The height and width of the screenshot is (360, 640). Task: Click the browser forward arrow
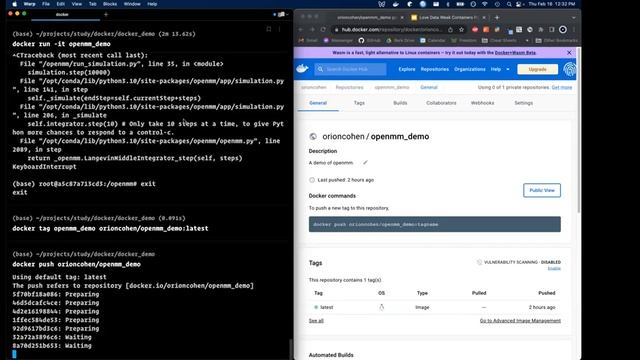[x=312, y=29]
